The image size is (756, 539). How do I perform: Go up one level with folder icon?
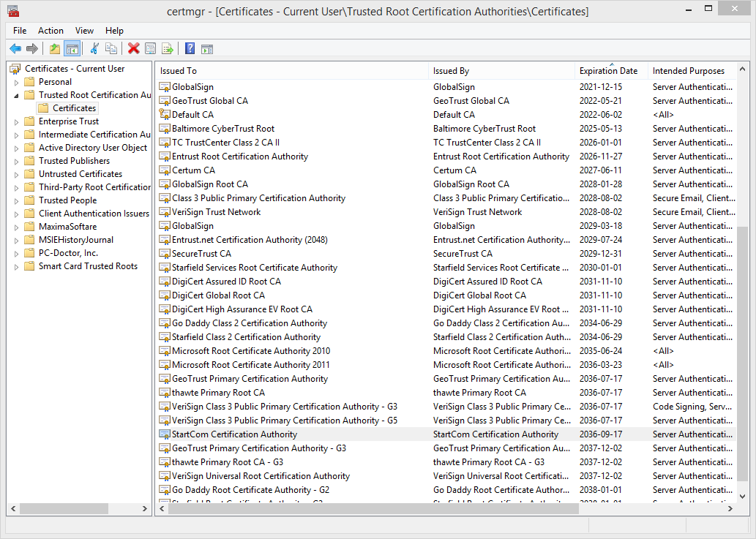point(55,49)
